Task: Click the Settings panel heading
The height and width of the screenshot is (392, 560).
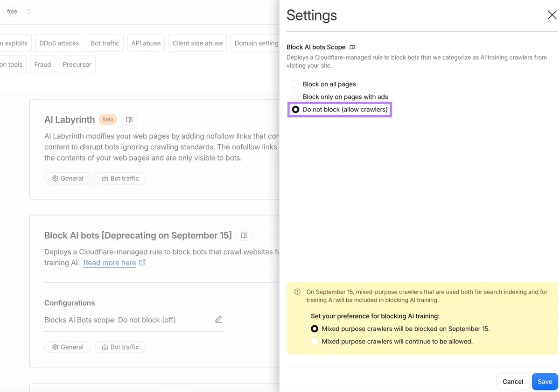Action: [x=312, y=15]
